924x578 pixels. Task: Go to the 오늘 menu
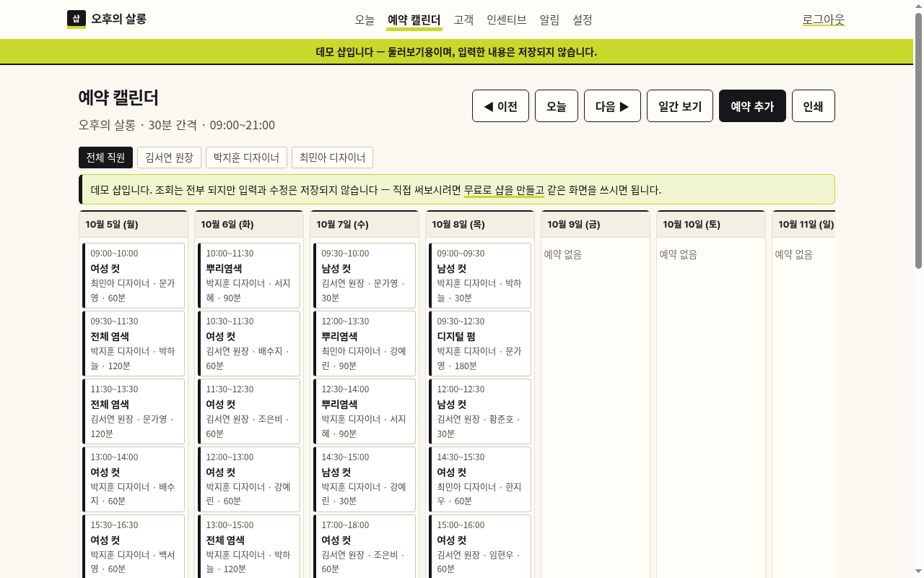[x=365, y=20]
